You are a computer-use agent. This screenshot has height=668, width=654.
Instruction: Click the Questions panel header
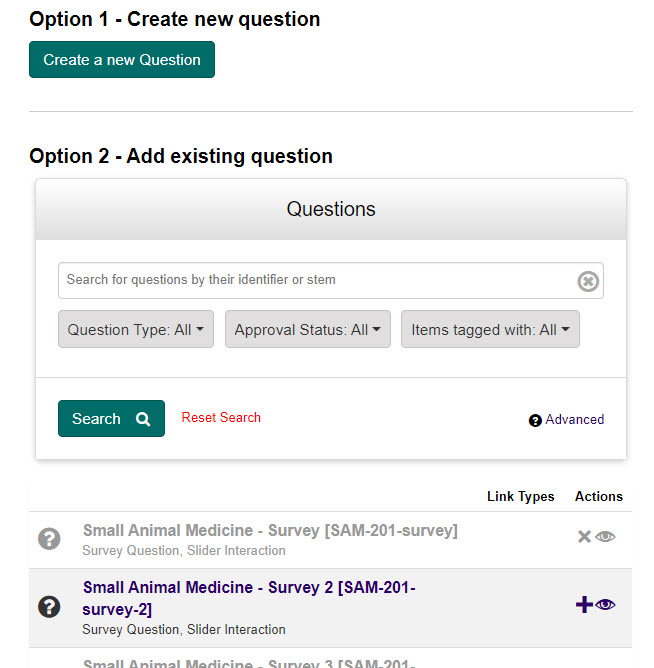[x=331, y=209]
